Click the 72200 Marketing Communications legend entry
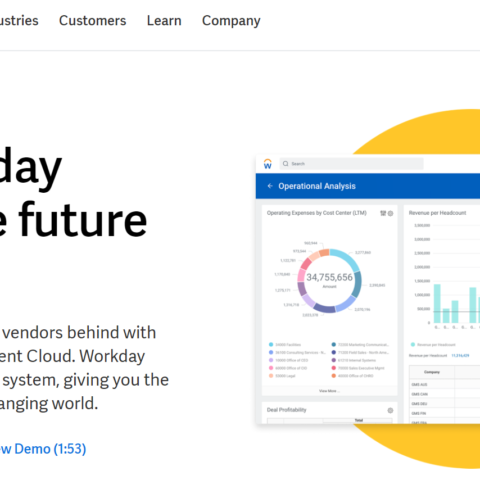Image resolution: width=480 pixels, height=480 pixels. 360,344
